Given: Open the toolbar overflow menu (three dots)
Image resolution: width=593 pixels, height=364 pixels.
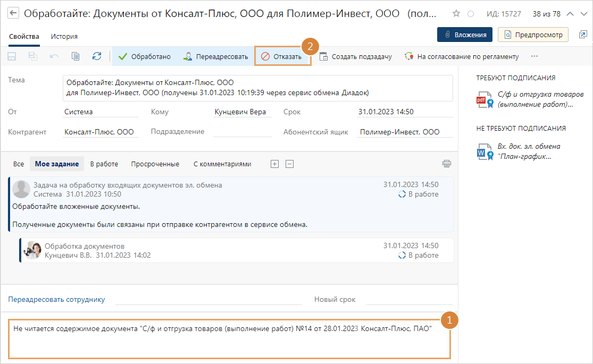Looking at the screenshot, I should click(534, 56).
